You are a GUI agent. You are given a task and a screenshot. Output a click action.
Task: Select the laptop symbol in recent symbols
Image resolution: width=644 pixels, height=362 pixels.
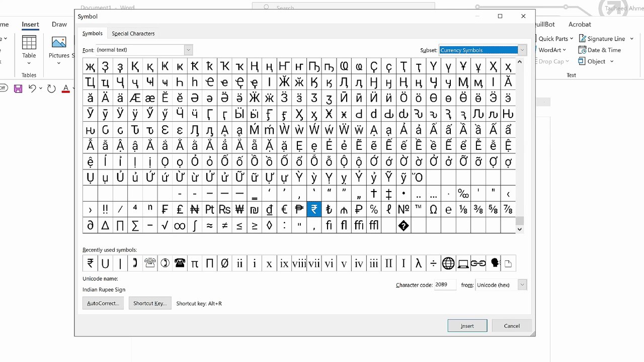click(463, 263)
